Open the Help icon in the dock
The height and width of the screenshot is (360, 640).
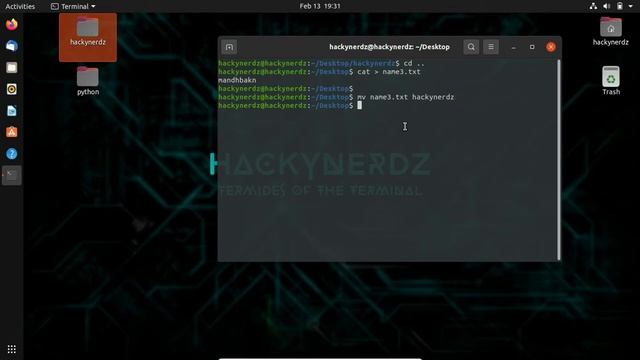(x=12, y=154)
